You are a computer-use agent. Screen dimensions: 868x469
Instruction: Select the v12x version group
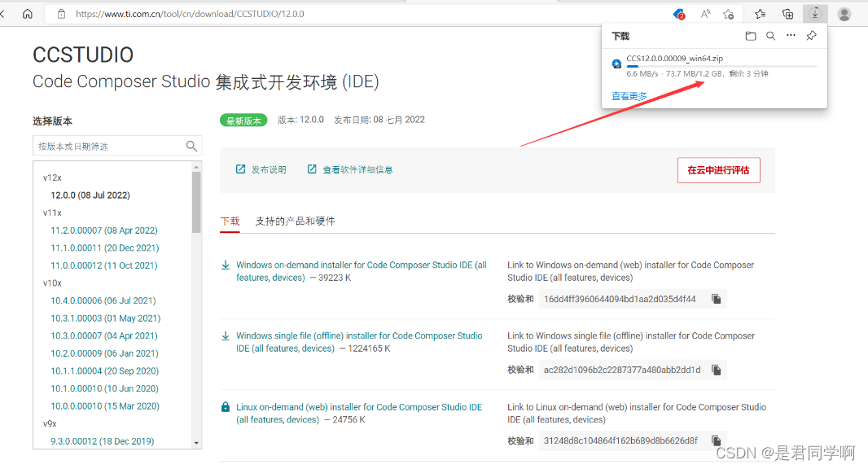click(52, 178)
